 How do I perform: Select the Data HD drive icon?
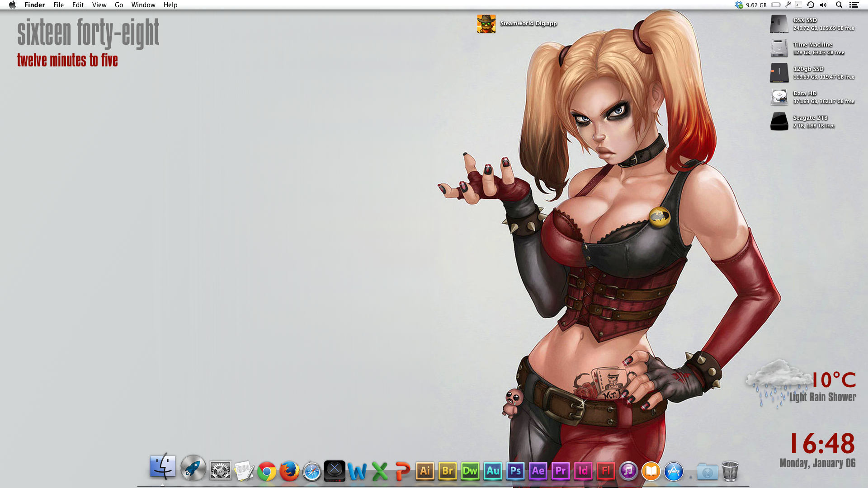point(779,97)
